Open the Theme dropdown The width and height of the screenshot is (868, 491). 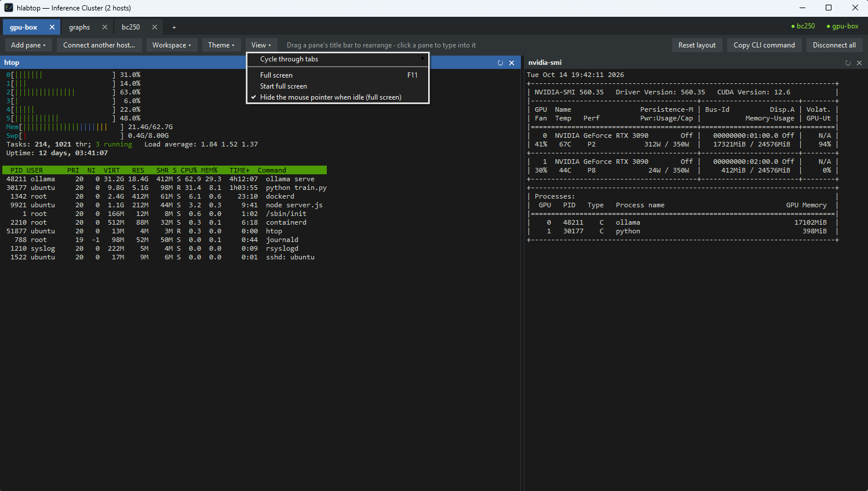point(221,45)
